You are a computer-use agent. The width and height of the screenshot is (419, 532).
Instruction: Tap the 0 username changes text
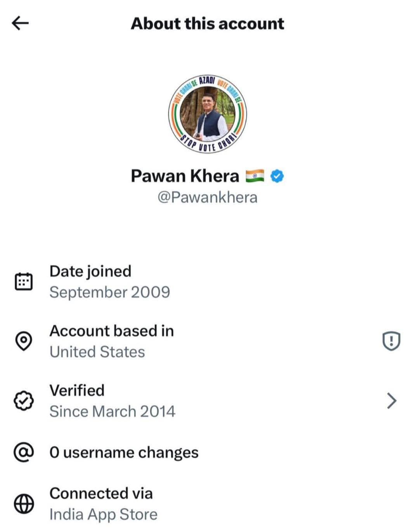[x=124, y=452]
